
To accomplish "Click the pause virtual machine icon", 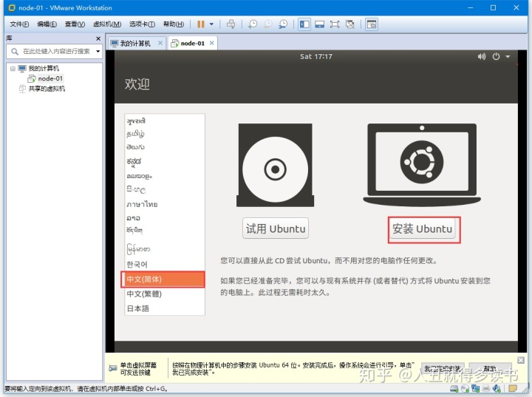I will click(201, 24).
